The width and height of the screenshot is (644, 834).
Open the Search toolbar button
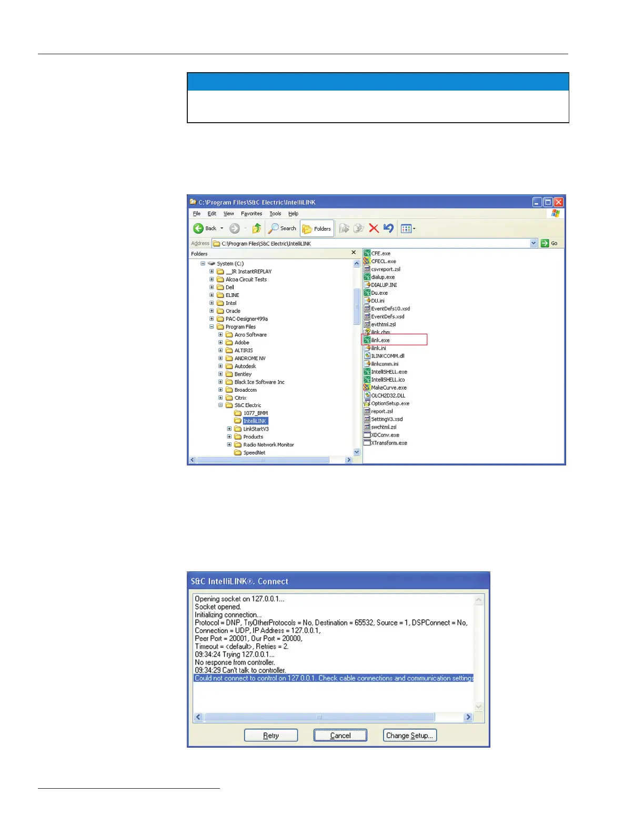tap(283, 229)
